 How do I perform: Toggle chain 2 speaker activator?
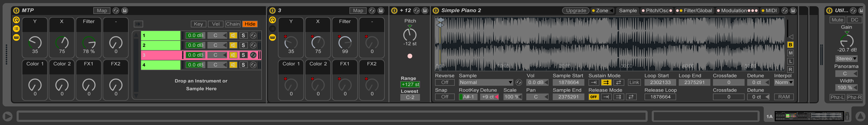pos(233,45)
